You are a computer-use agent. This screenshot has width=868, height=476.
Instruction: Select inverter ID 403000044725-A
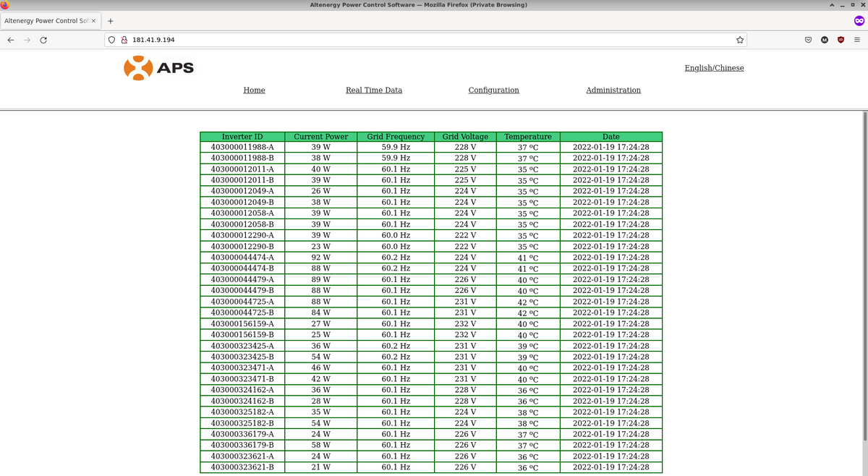click(242, 302)
